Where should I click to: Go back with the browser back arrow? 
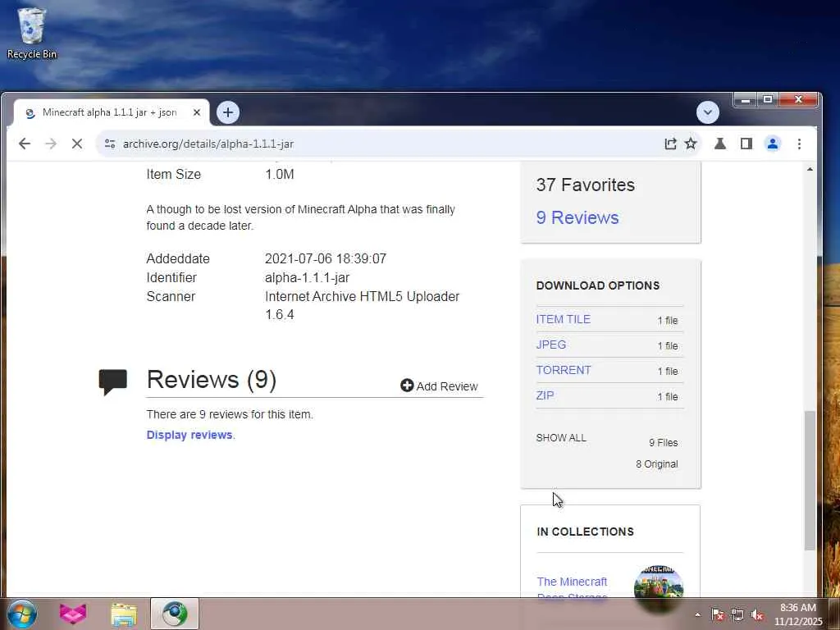click(25, 144)
